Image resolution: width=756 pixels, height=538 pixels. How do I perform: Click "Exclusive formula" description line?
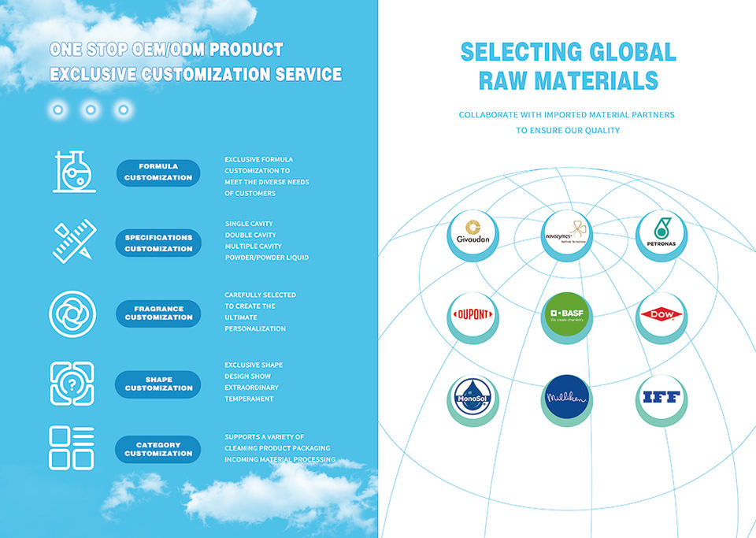pos(259,160)
